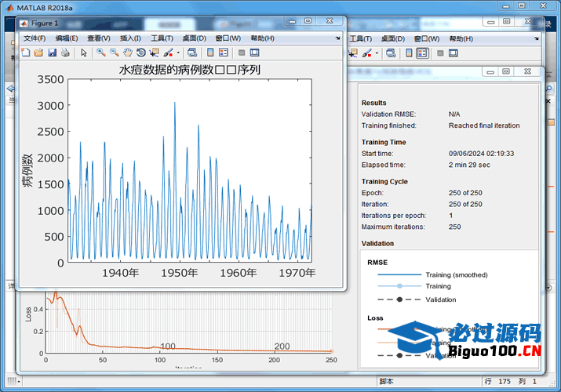Insert Legend in Figure 1
561x392 pixels.
224,53
